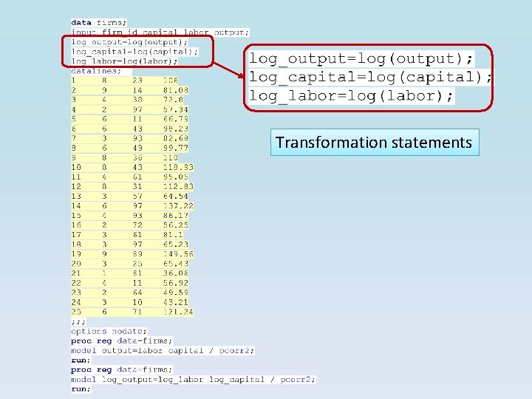Screen dimensions: 532x399
Task: Click the output value "149.56"
Action: pos(178,254)
